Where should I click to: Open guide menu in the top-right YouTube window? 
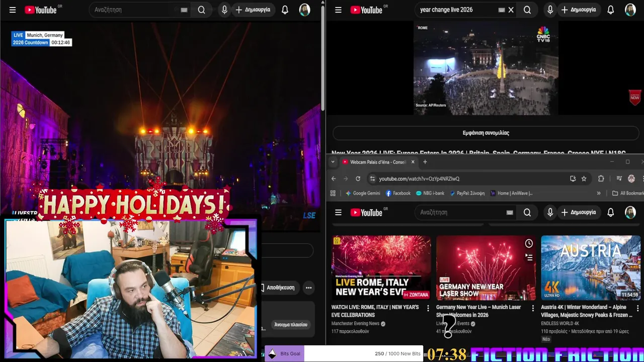tap(338, 10)
